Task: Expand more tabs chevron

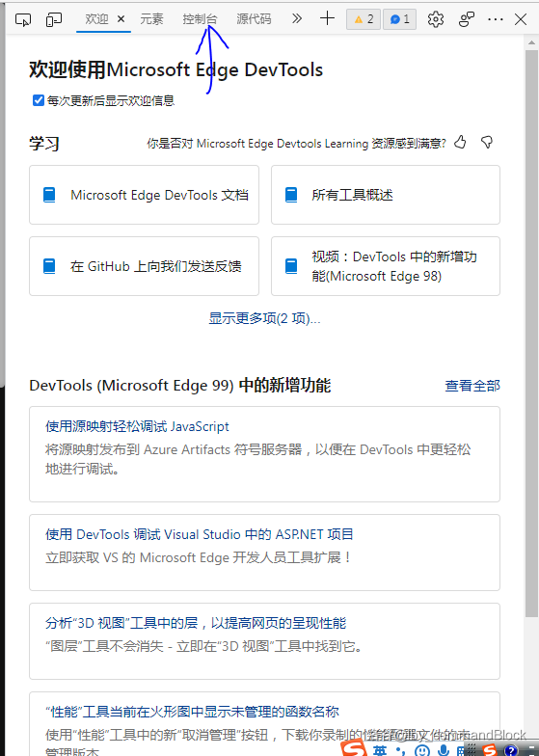Action: pyautogui.click(x=297, y=19)
